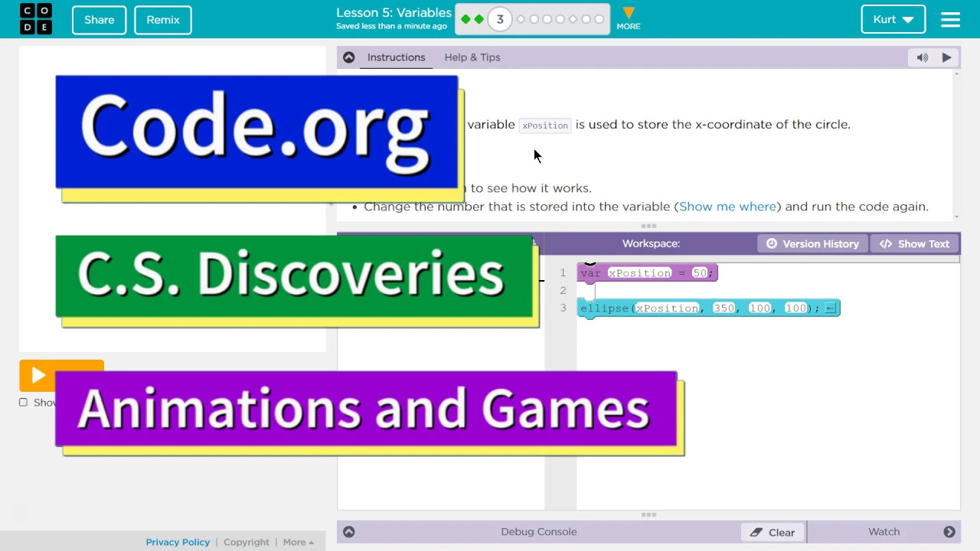
Task: Switch to the Instructions tab
Action: pyautogui.click(x=396, y=57)
